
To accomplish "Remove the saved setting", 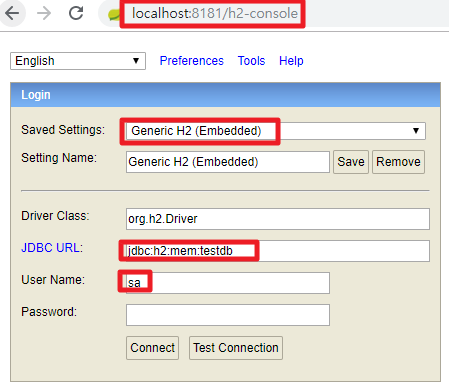I will [398, 162].
